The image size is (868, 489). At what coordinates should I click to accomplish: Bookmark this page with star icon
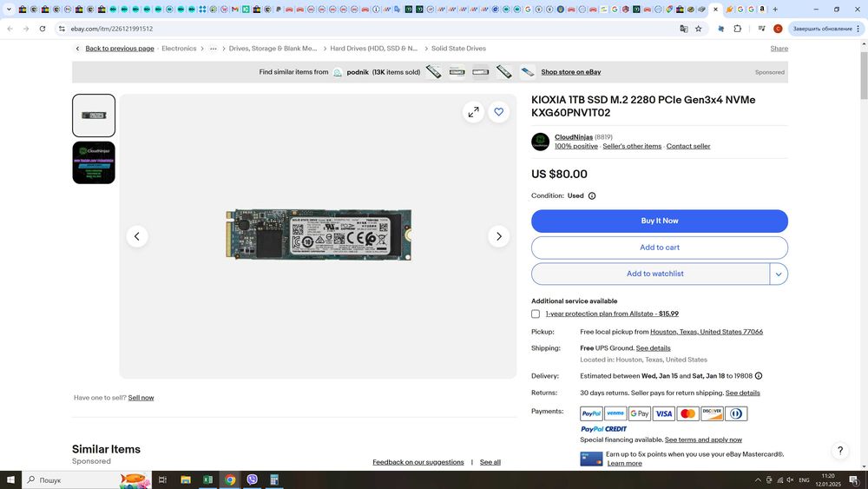699,29
